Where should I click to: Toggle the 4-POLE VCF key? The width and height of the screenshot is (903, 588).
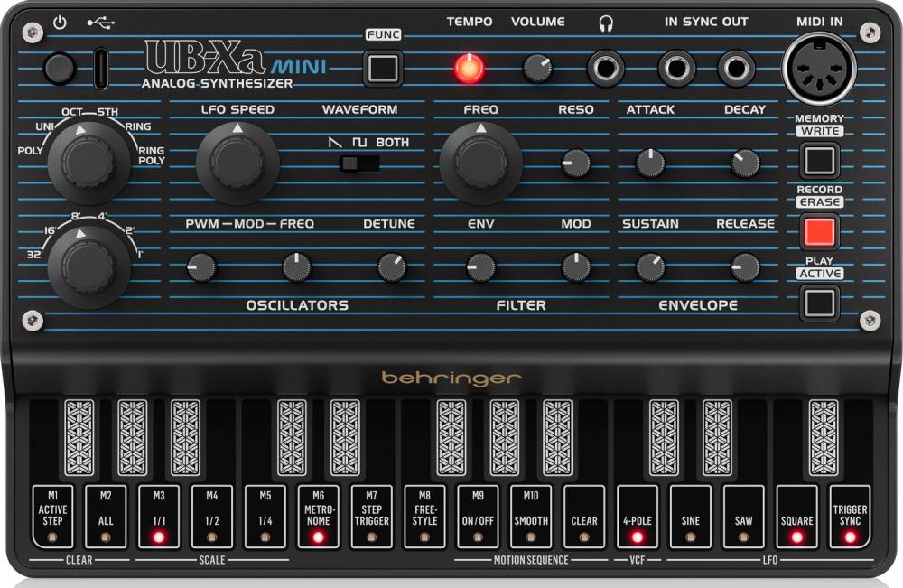pyautogui.click(x=638, y=516)
